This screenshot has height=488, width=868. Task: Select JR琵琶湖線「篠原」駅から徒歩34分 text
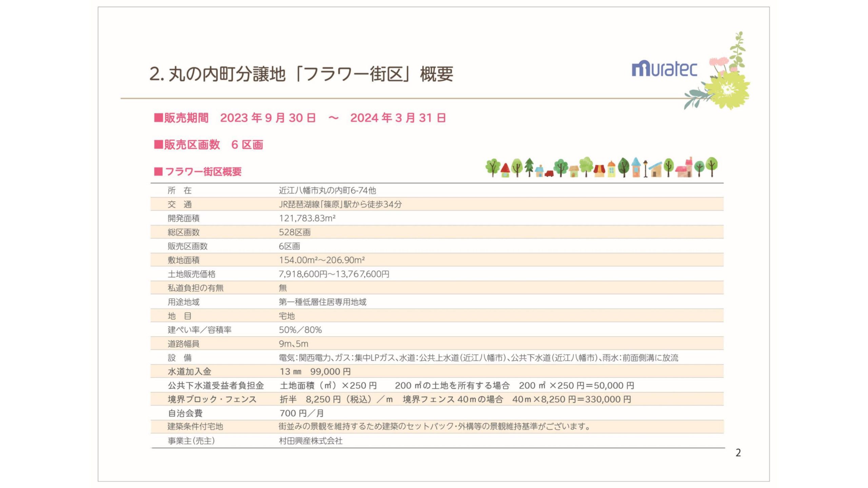click(x=340, y=204)
